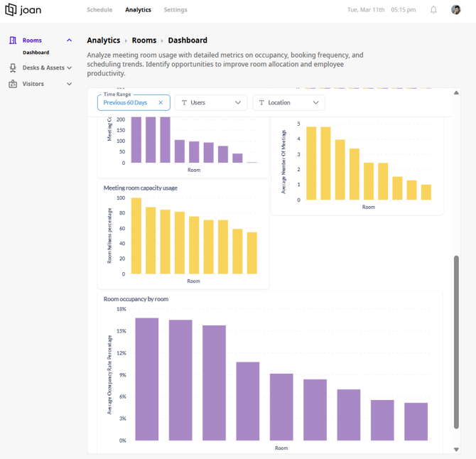The height and width of the screenshot is (459, 476).
Task: Click the Visitors badge icon
Action: pos(13,84)
